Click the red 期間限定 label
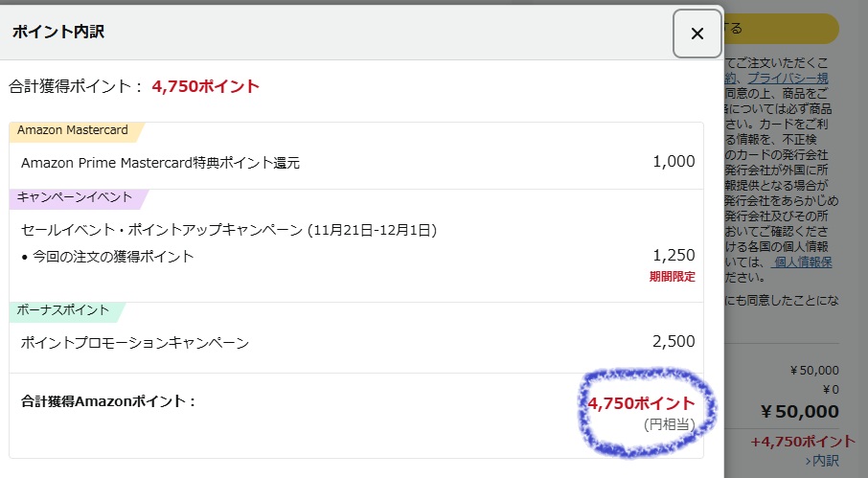 [x=672, y=276]
